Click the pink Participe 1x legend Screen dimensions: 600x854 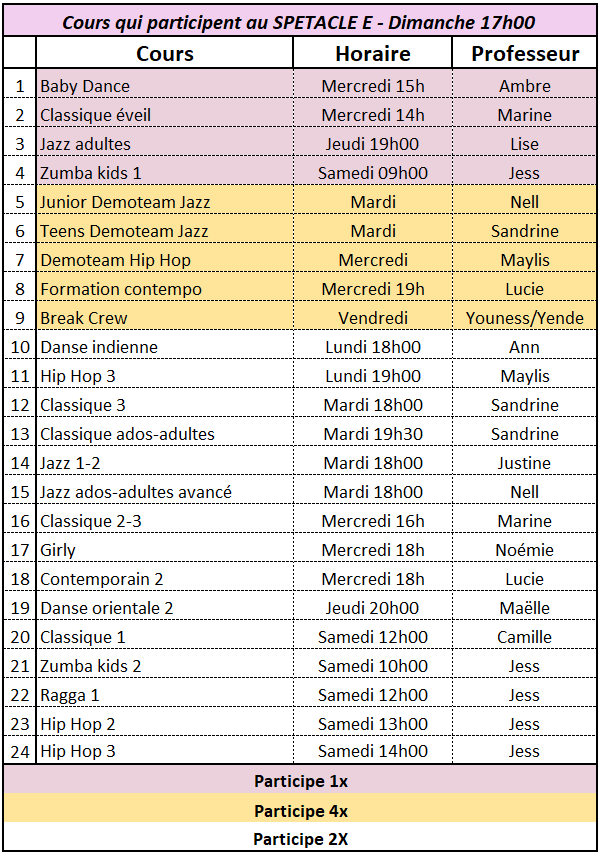pyautogui.click(x=300, y=780)
